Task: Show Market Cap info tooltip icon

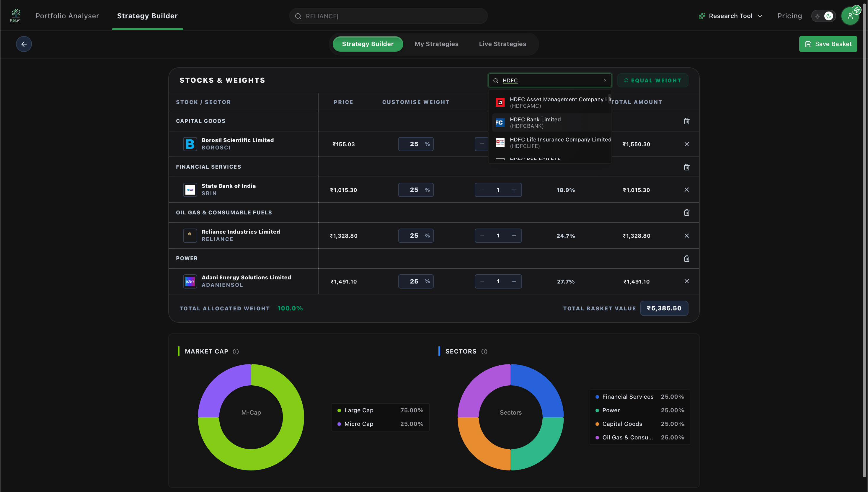Action: coord(236,351)
